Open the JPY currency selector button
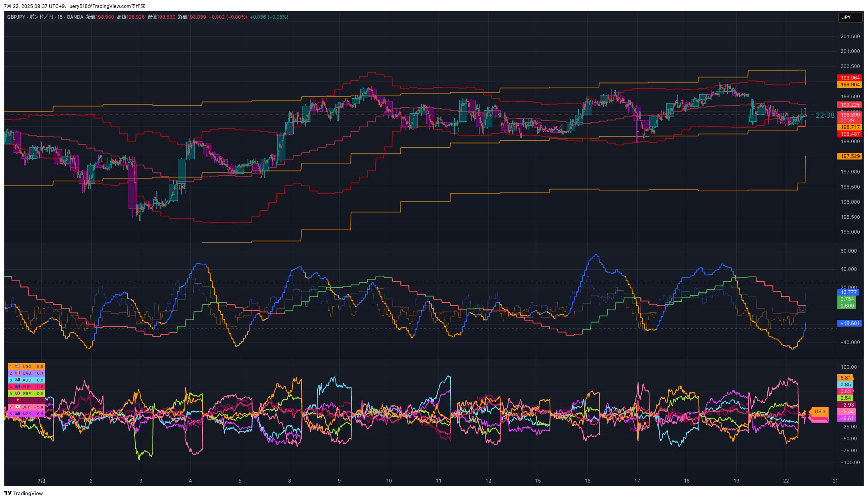868x500 pixels. (x=850, y=18)
